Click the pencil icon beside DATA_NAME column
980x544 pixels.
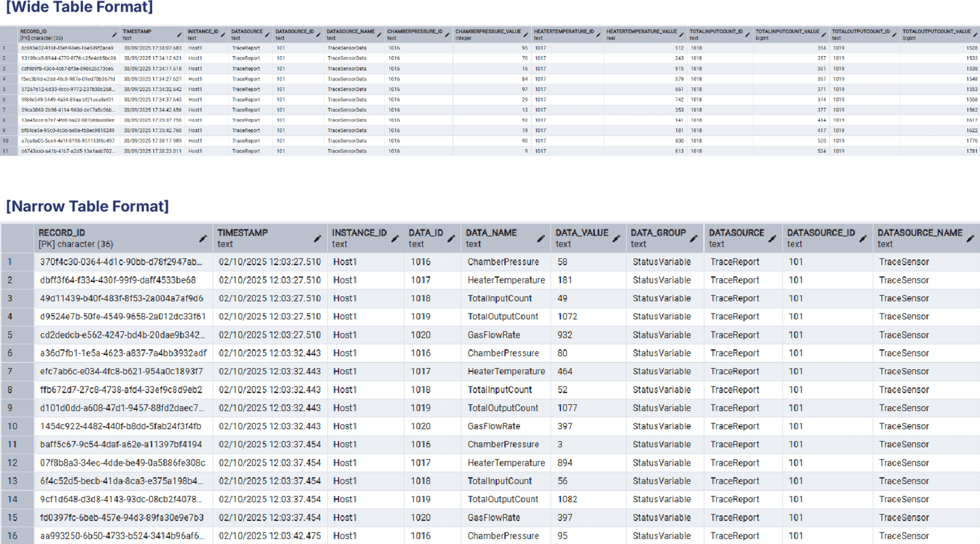coord(541,239)
